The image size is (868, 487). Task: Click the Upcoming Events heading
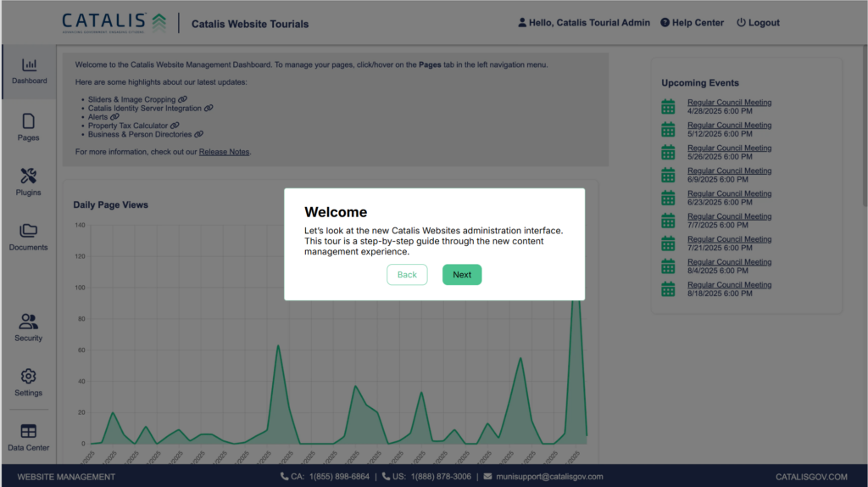pyautogui.click(x=699, y=83)
